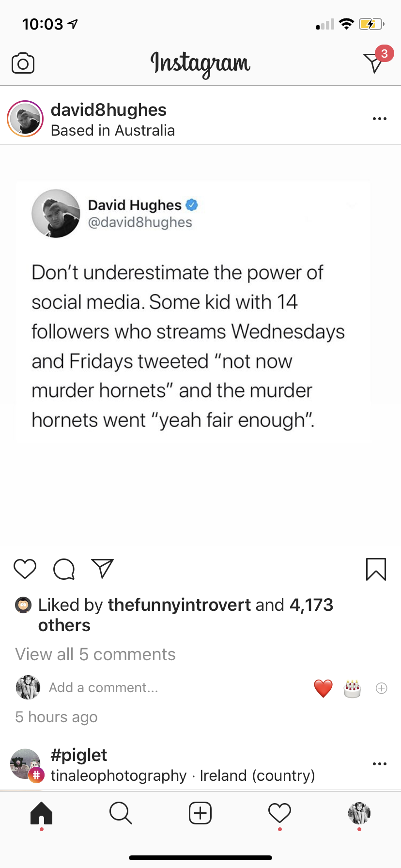Share the post via paper plane icon
Viewport: 401px width, 868px height.
(x=102, y=569)
